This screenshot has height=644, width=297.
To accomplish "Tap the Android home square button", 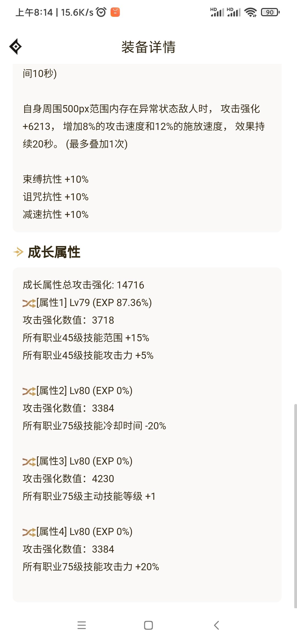I will pos(148,625).
